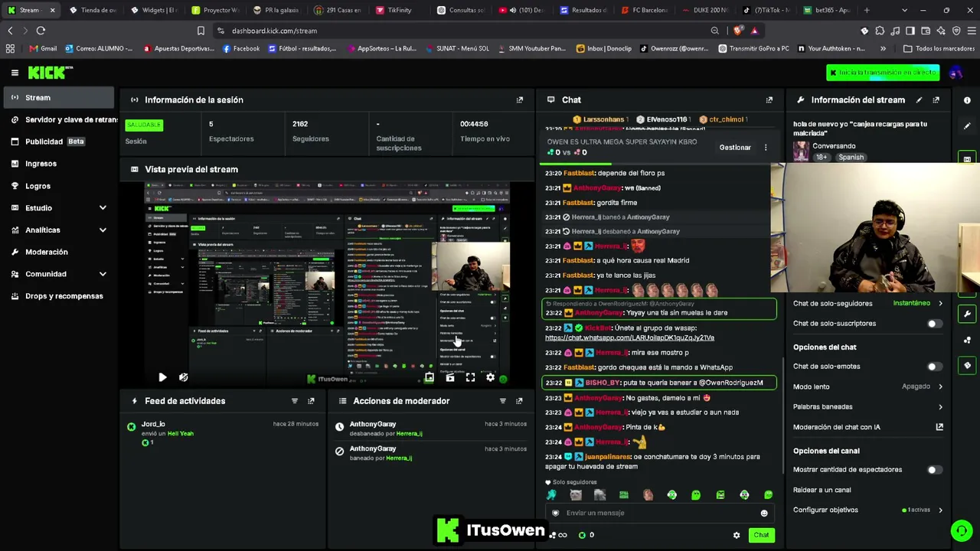Filter the Feed de actividades list
This screenshot has width=980, height=551.
pyautogui.click(x=295, y=401)
